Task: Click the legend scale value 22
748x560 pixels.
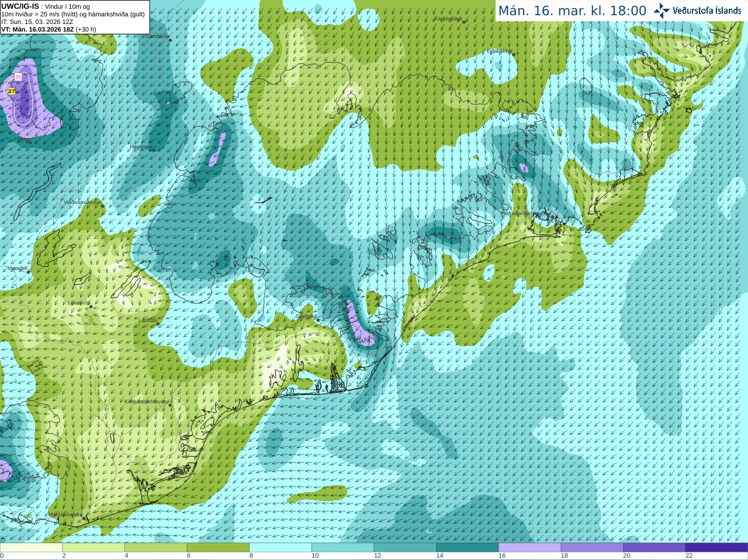Action: pos(689,556)
